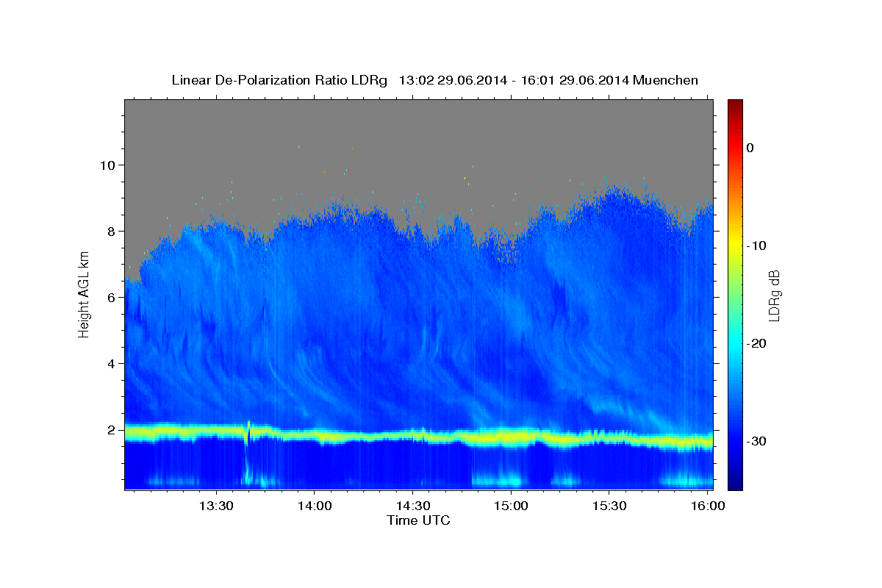The width and height of the screenshot is (882, 588).
Task: Click the 'LDRg dB' colorbar label
Action: (774, 294)
